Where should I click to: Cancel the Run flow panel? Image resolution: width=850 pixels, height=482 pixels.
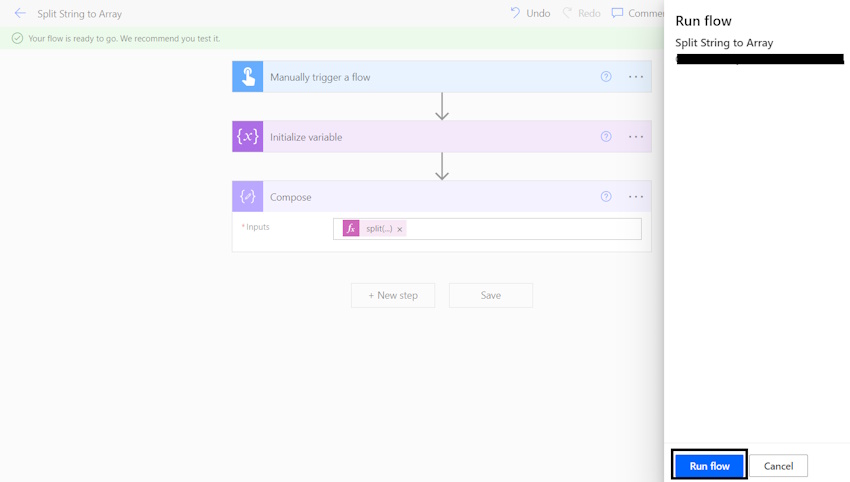(x=778, y=466)
